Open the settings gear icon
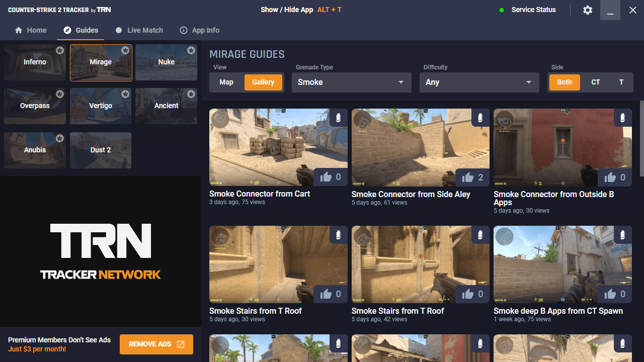Viewport: 644px width, 362px height. [588, 10]
